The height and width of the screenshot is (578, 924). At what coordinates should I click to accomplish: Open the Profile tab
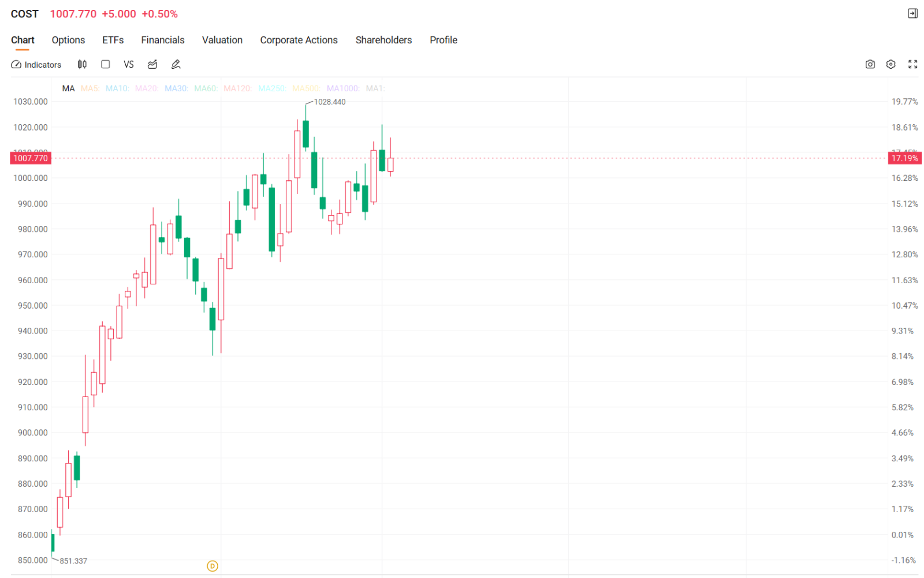[444, 40]
